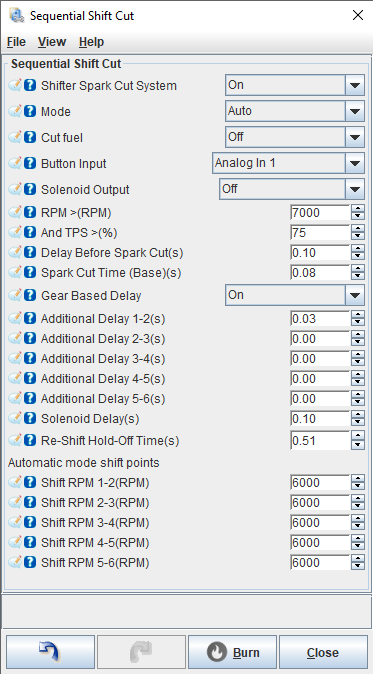Decrease Delay Before Spark Cut with down arrow

pos(358,257)
